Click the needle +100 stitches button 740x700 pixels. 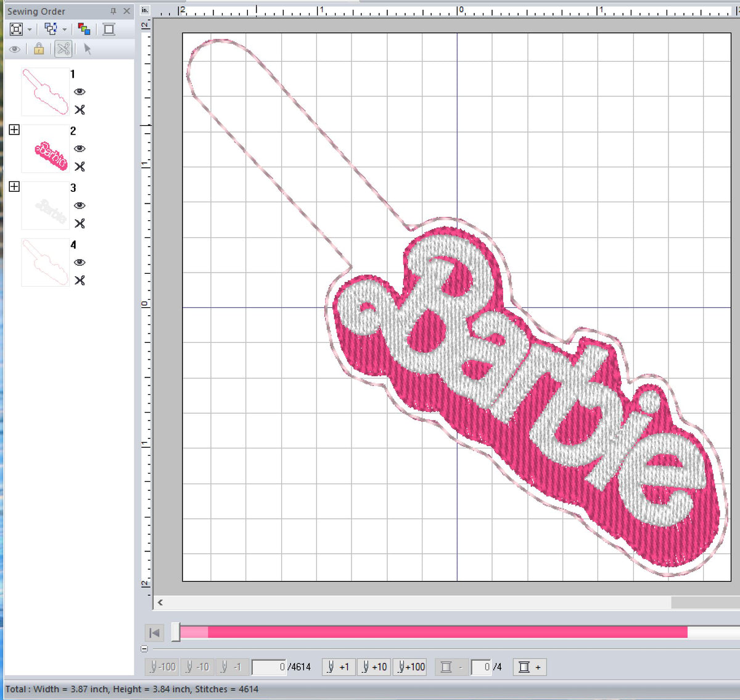(410, 667)
